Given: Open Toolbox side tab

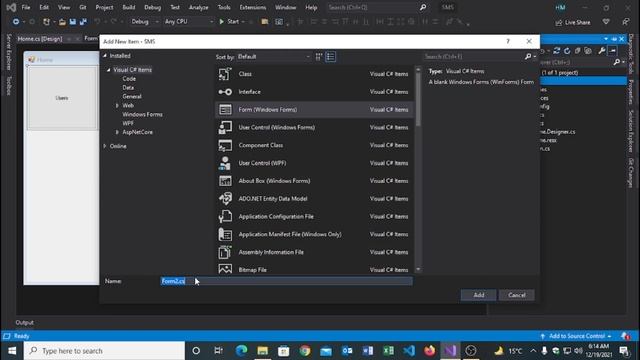Looking at the screenshot, I should [9, 86].
